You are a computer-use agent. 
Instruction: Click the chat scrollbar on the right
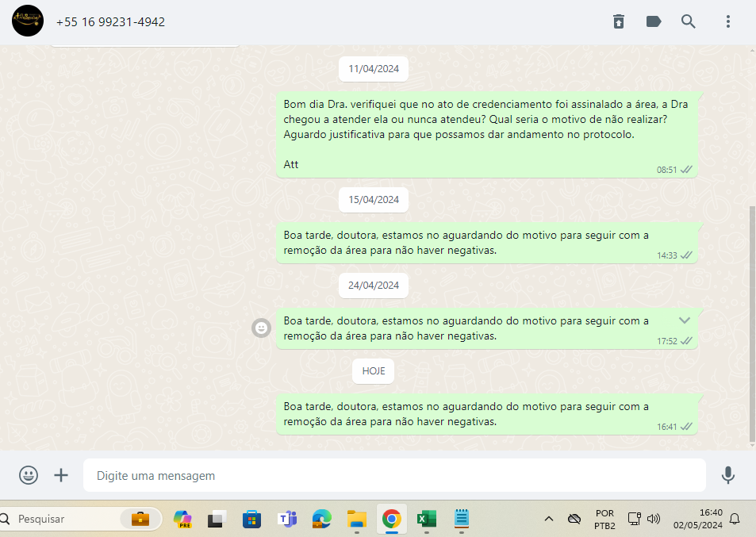(x=752, y=317)
